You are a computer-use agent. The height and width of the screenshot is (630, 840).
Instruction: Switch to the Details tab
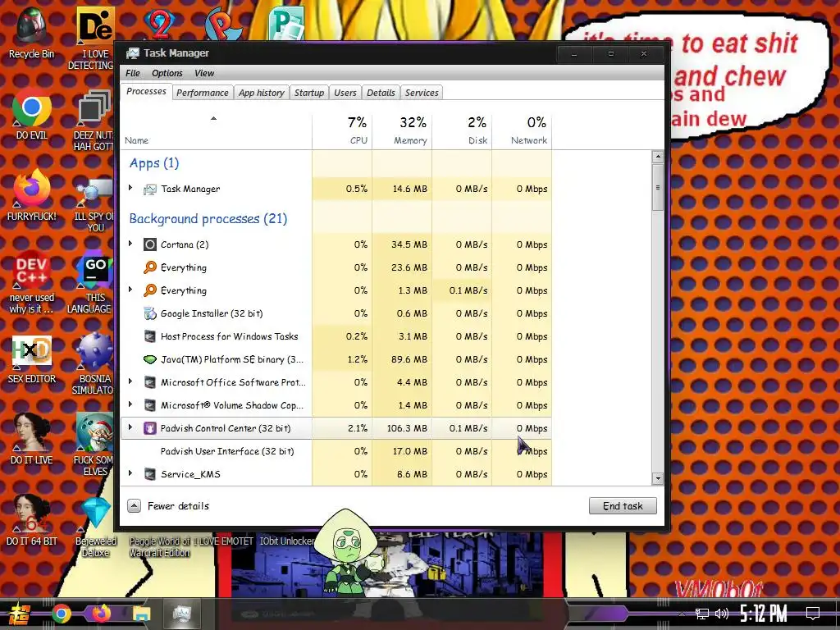click(381, 93)
